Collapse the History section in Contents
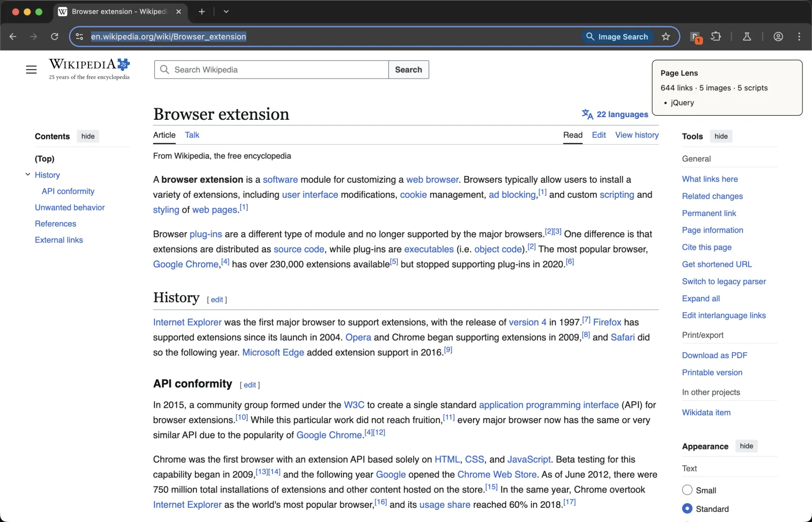The width and height of the screenshot is (812, 522). [28, 175]
